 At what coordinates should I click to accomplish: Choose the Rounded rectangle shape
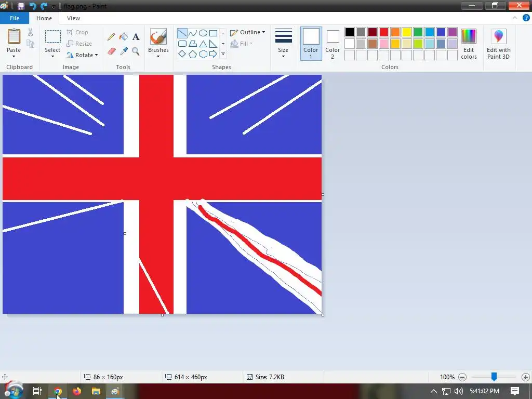pyautogui.click(x=182, y=44)
